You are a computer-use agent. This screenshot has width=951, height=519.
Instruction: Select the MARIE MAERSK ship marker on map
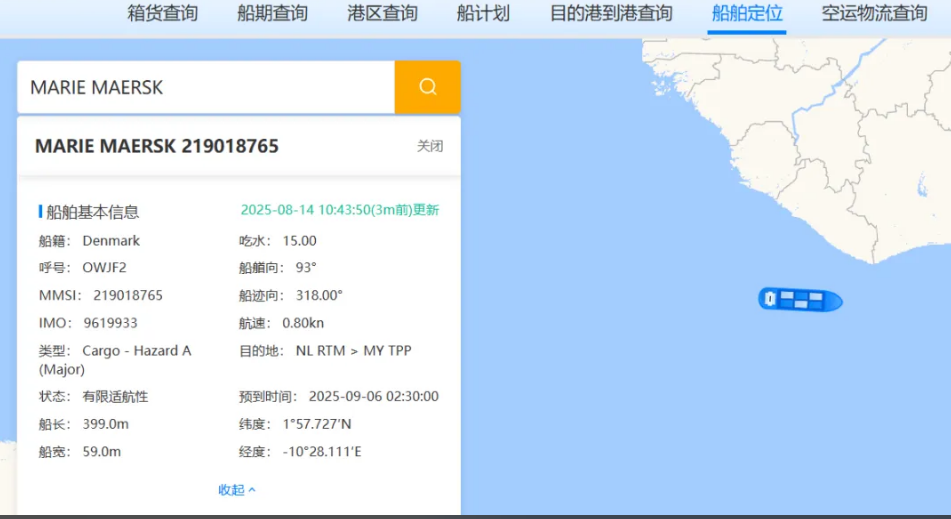click(x=800, y=300)
